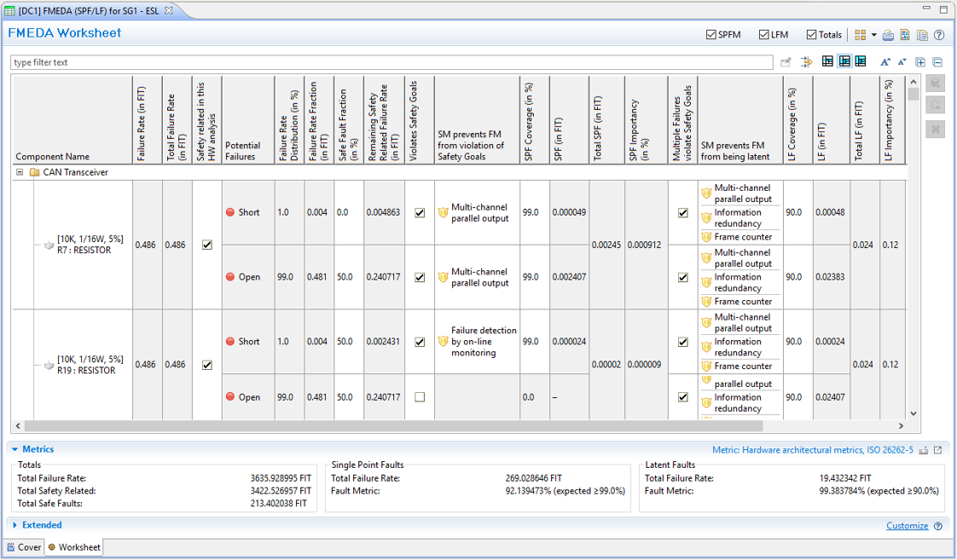Click the collapse all rows minus icon
The width and height of the screenshot is (957, 560).
point(937,62)
